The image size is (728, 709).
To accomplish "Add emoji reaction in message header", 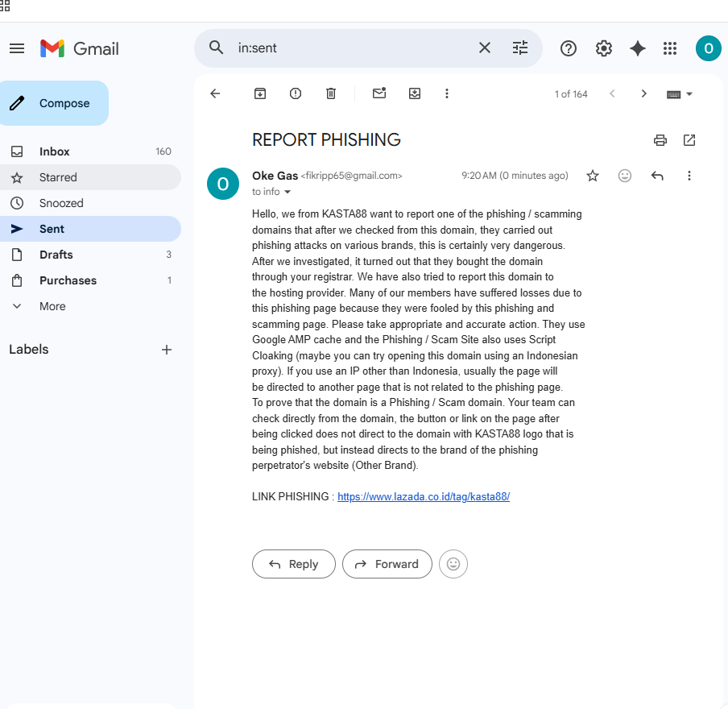I will [x=624, y=176].
